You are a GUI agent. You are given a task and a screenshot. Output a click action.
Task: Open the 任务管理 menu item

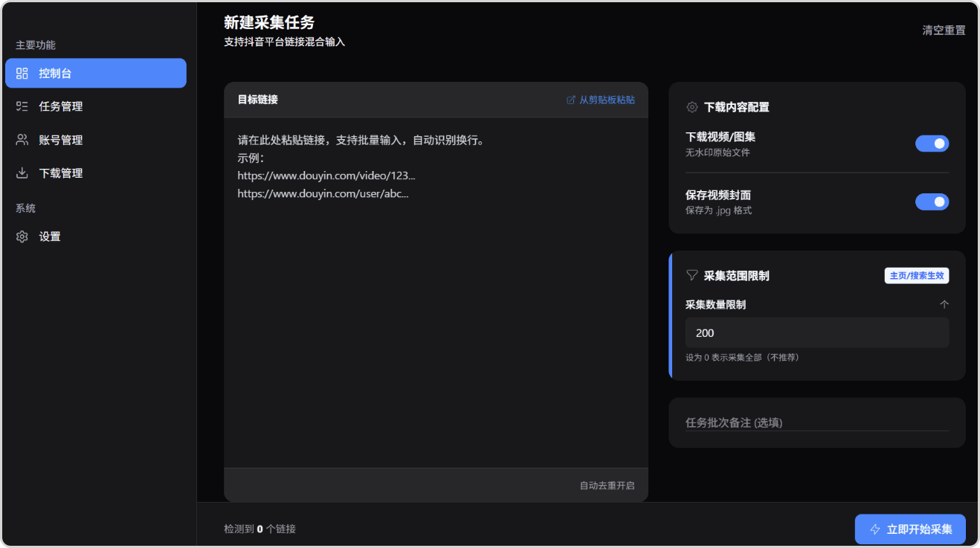(61, 106)
